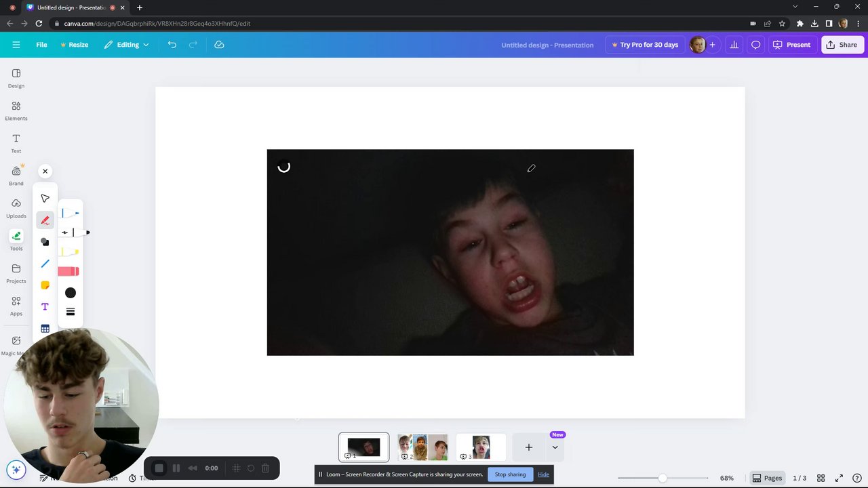This screenshot has width=868, height=488.
Task: Pause the Loom recording
Action: [176, 468]
